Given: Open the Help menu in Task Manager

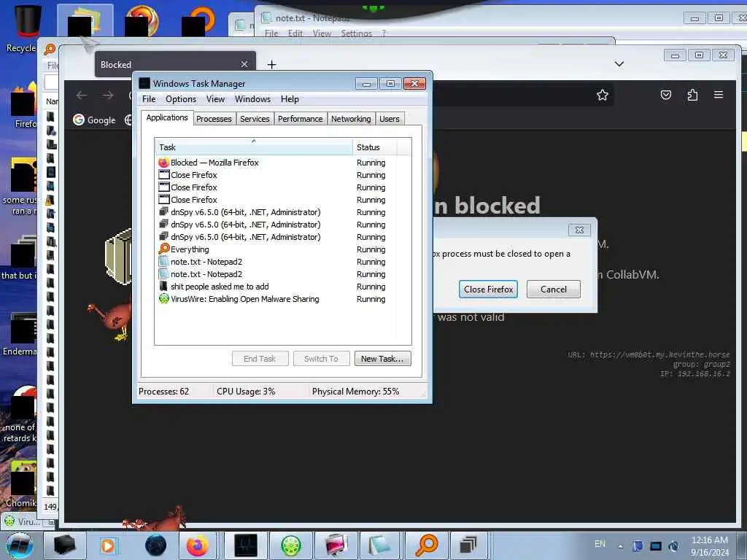Looking at the screenshot, I should [290, 99].
